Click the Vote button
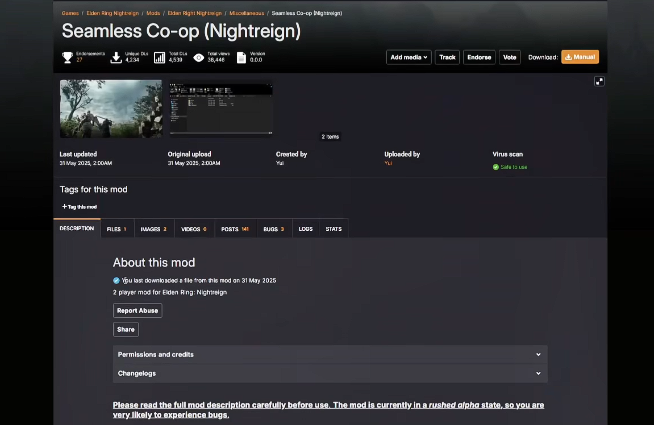 click(x=509, y=57)
